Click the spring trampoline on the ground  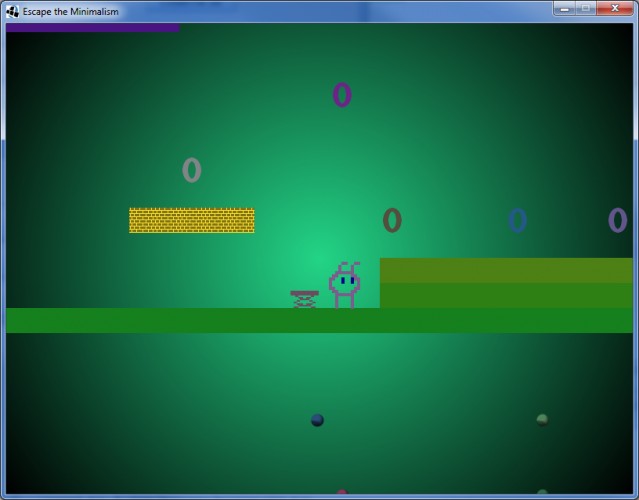point(304,300)
